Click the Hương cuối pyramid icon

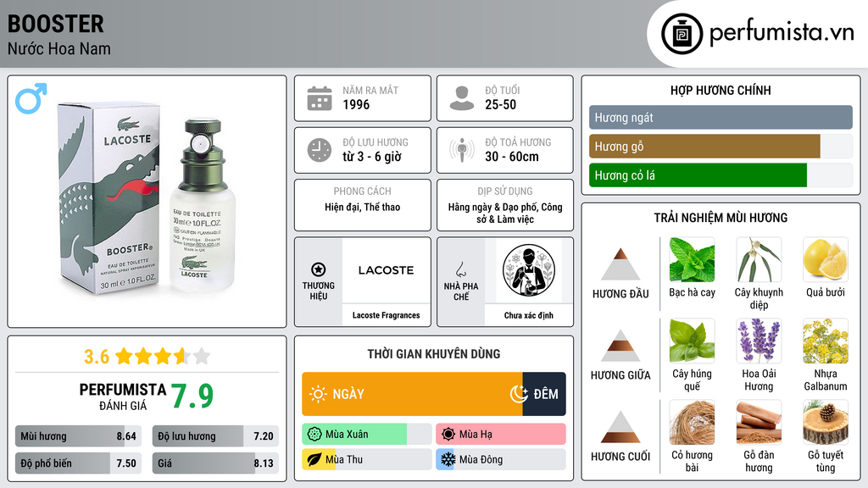pyautogui.click(x=620, y=427)
